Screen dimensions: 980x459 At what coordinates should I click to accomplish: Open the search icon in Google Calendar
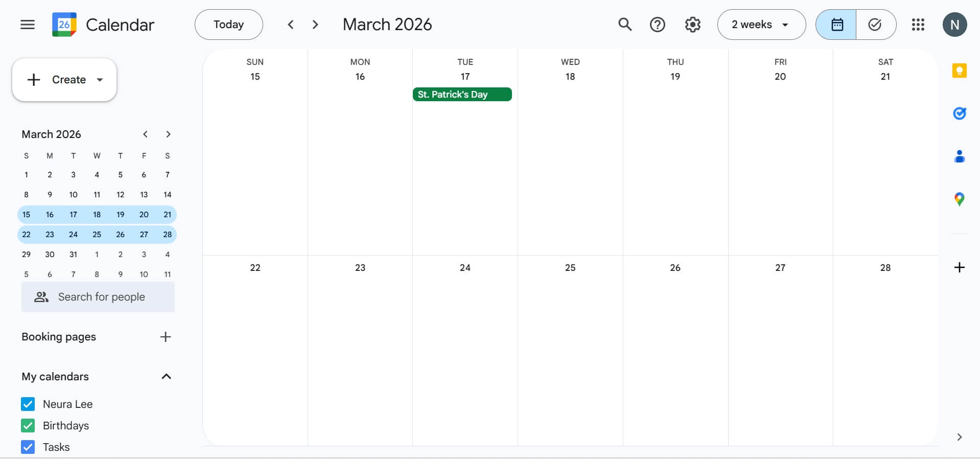point(624,24)
